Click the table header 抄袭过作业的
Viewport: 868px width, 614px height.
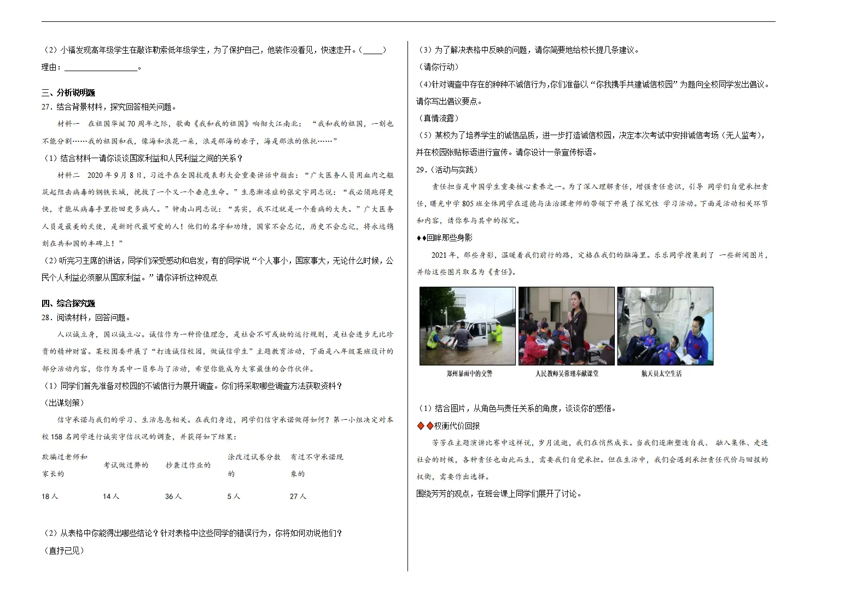[x=188, y=465]
